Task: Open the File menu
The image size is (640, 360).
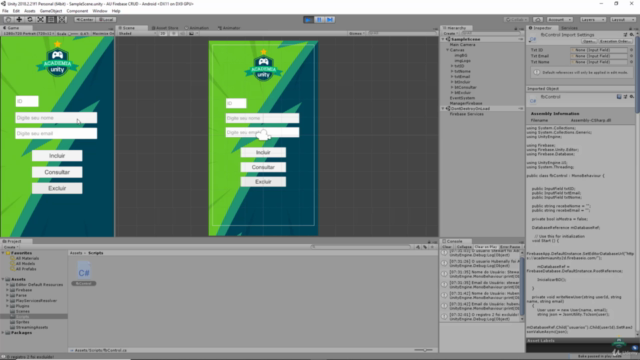Action: [x=5, y=11]
